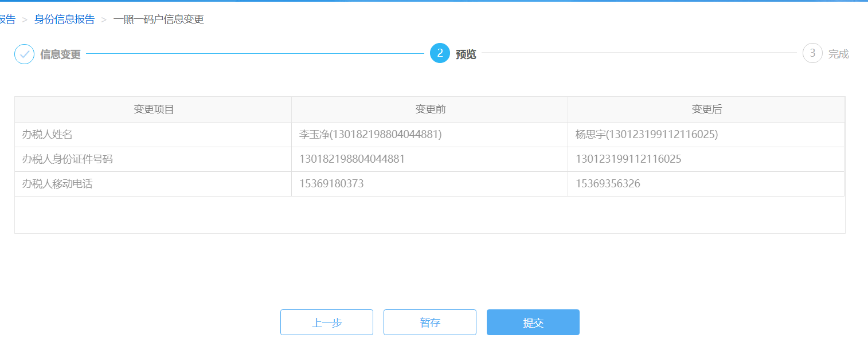Select the 信息变更 step label

click(60, 54)
